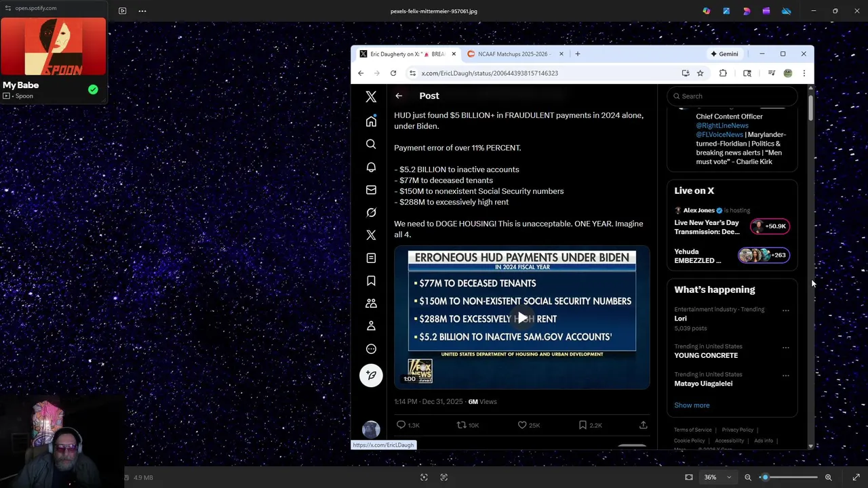Open more options for YOUNG CONCRETE trend
Viewport: 868px width, 488px height.
[785, 348]
